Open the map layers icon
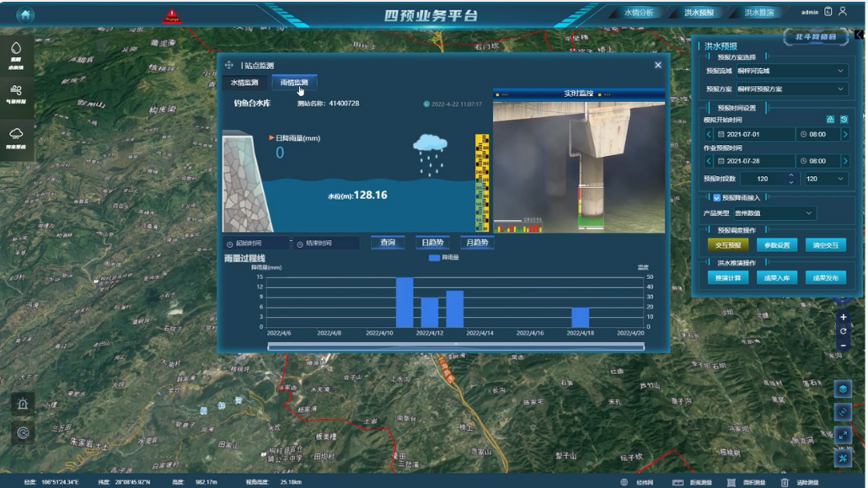This screenshot has width=868, height=488. pos(843,389)
